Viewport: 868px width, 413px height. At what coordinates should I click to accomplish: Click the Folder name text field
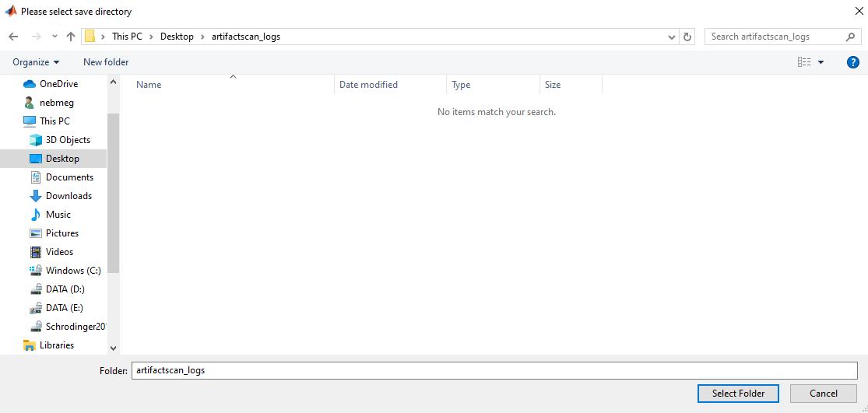coord(494,370)
